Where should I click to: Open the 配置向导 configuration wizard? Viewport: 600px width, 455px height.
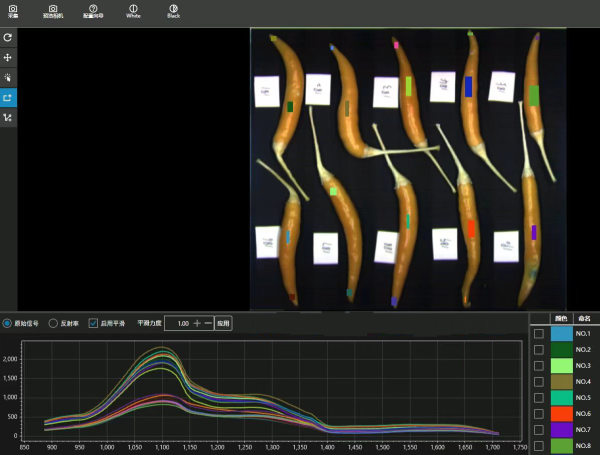tap(93, 11)
